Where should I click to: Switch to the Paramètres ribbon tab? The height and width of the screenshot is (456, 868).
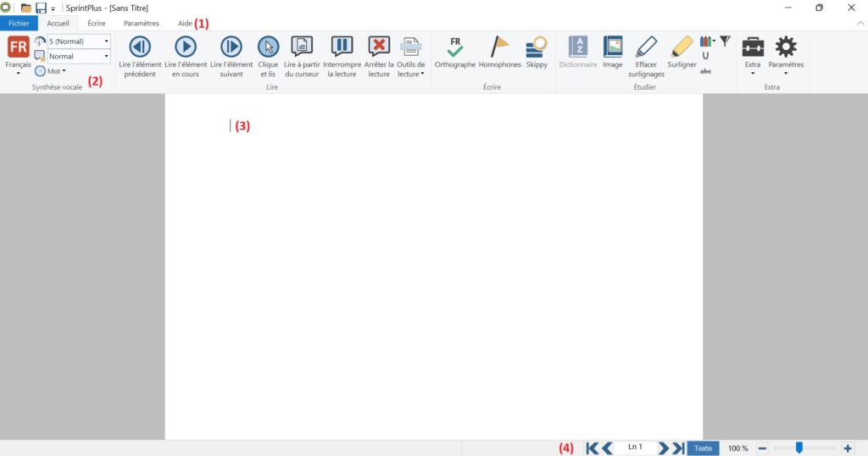click(x=142, y=23)
